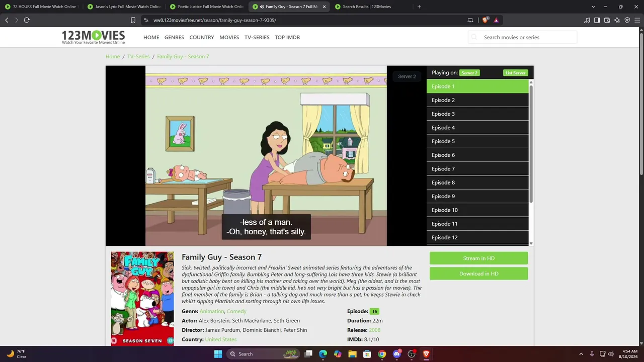Screen dimensions: 644x362
Task: Click the Windows taskbar Search box
Action: pyautogui.click(x=264, y=354)
